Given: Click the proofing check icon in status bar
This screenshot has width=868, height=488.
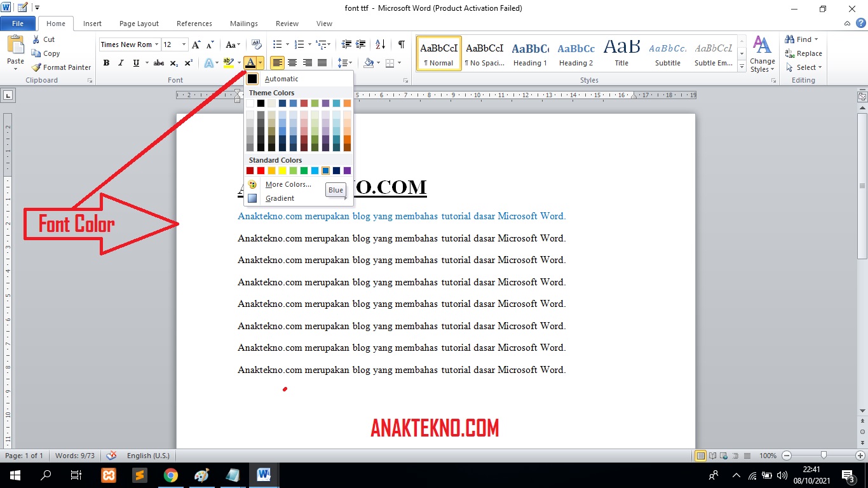Looking at the screenshot, I should 112,456.
